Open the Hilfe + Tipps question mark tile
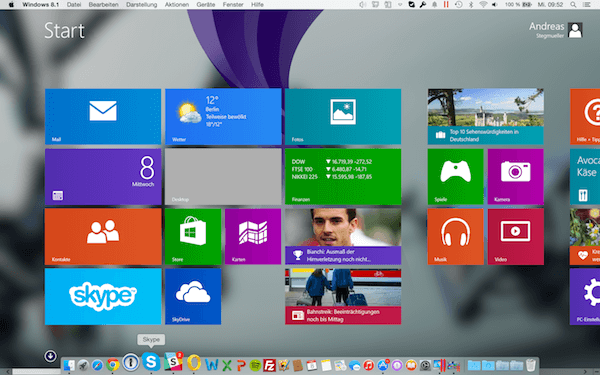600x375 pixels. (585, 117)
